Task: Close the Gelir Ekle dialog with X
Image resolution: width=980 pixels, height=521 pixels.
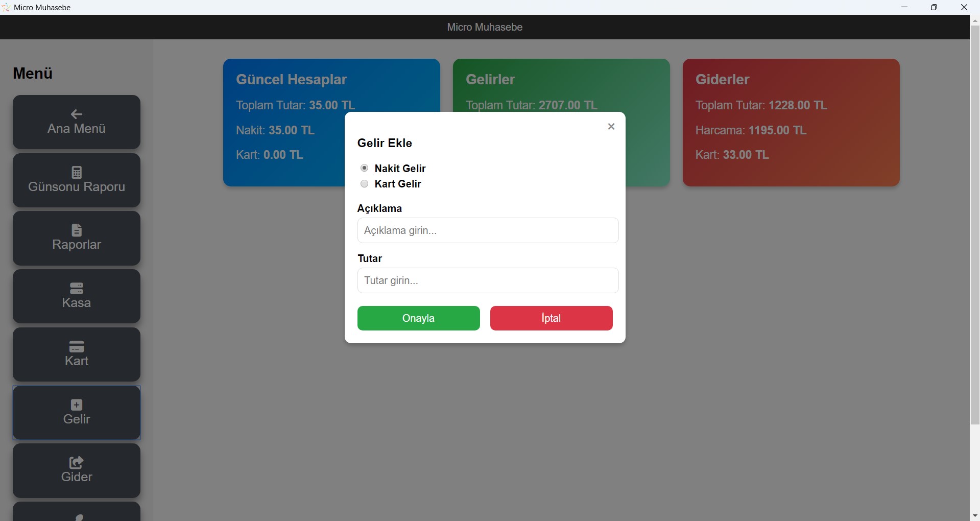Action: (611, 127)
